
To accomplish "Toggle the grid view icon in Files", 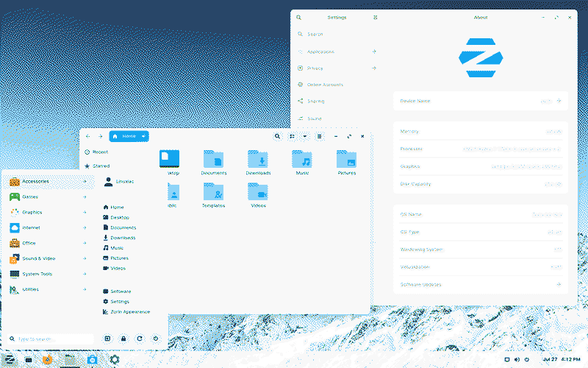I will (x=292, y=136).
